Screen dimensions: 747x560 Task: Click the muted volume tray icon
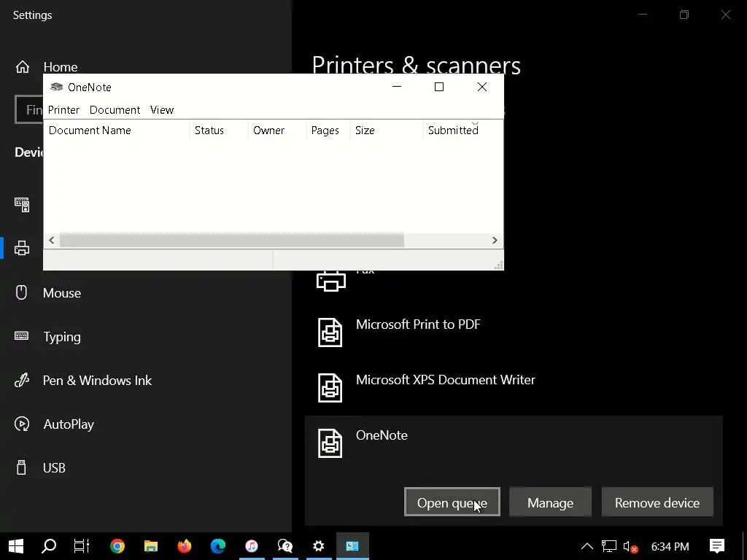click(630, 547)
